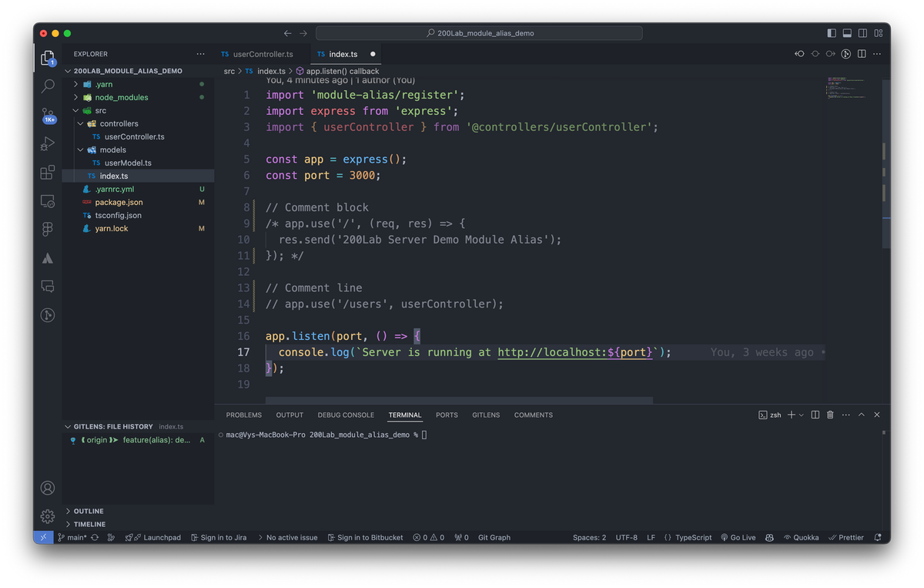Click Prettier formatter status item

(846, 537)
